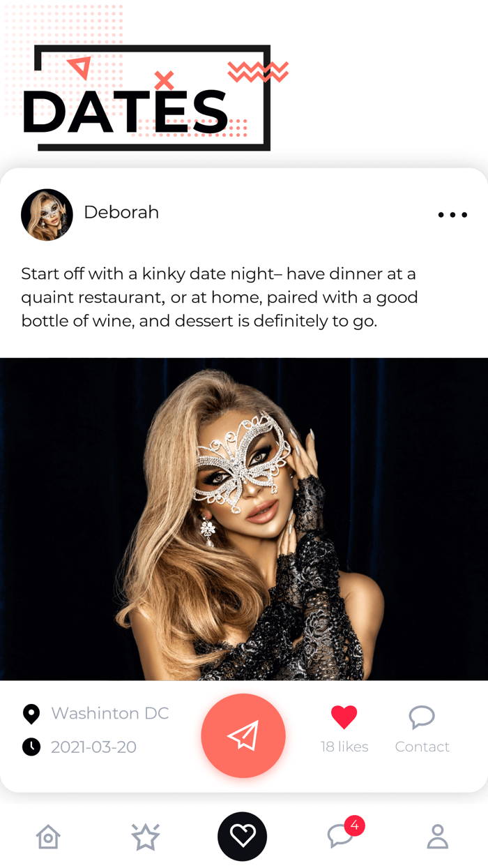The image size is (488, 868).
Task: Select the 2021-03-20 date text
Action: click(x=93, y=747)
